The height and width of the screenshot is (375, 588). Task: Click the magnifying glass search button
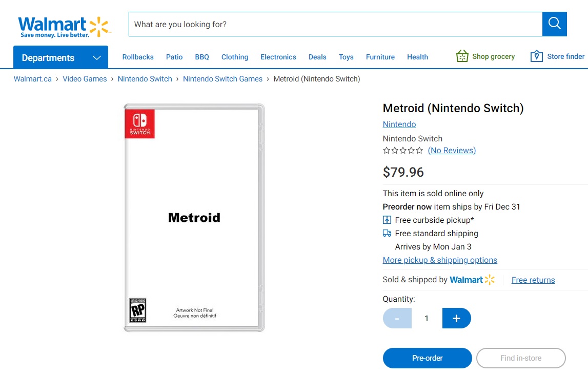554,24
